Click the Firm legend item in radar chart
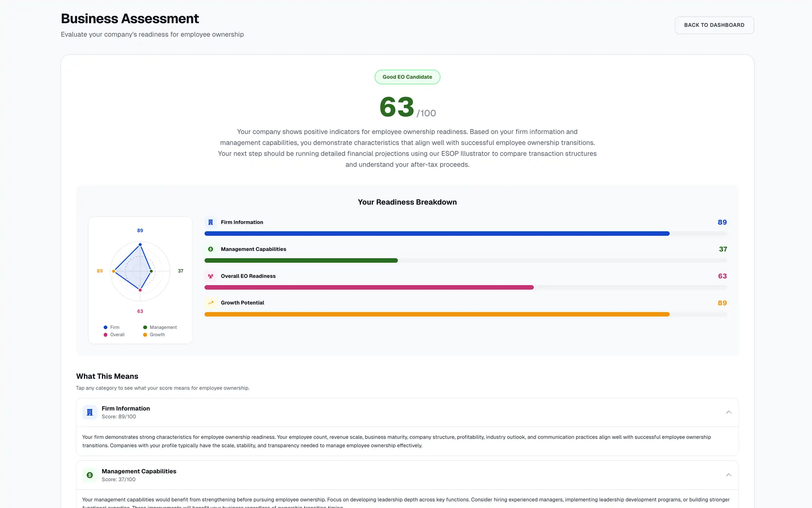Screen dimensions: 812x508 click(x=111, y=327)
